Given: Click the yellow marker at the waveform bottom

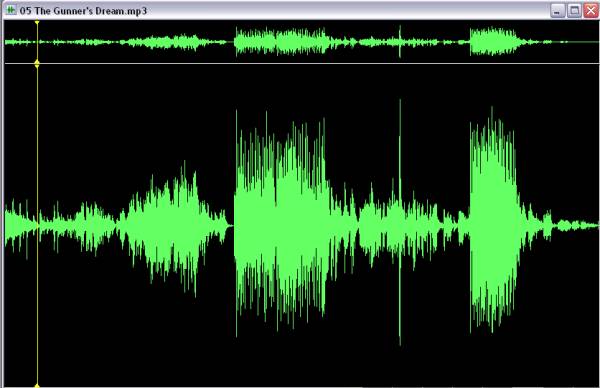Looking at the screenshot, I should click(x=37, y=386).
